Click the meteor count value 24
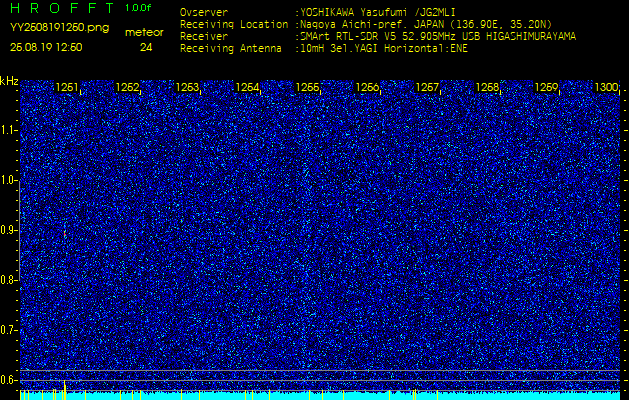629x400 pixels. pyautogui.click(x=146, y=48)
